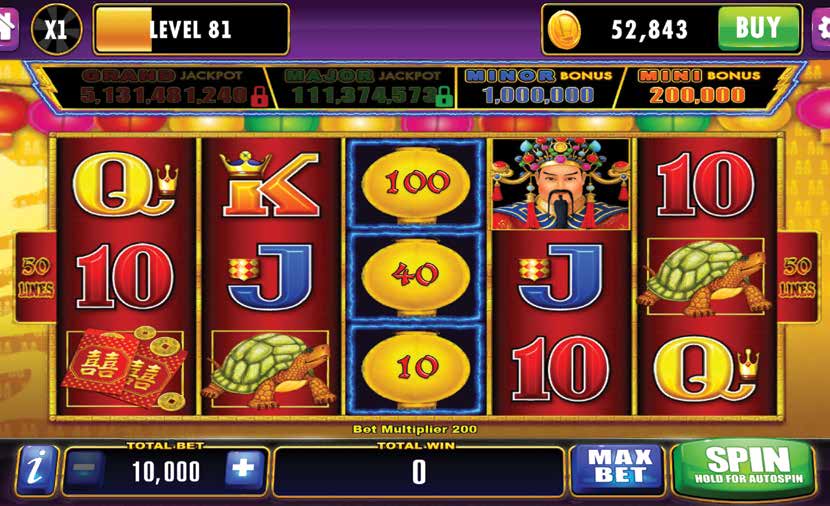
Task: Click the green BUY button
Action: tap(758, 28)
